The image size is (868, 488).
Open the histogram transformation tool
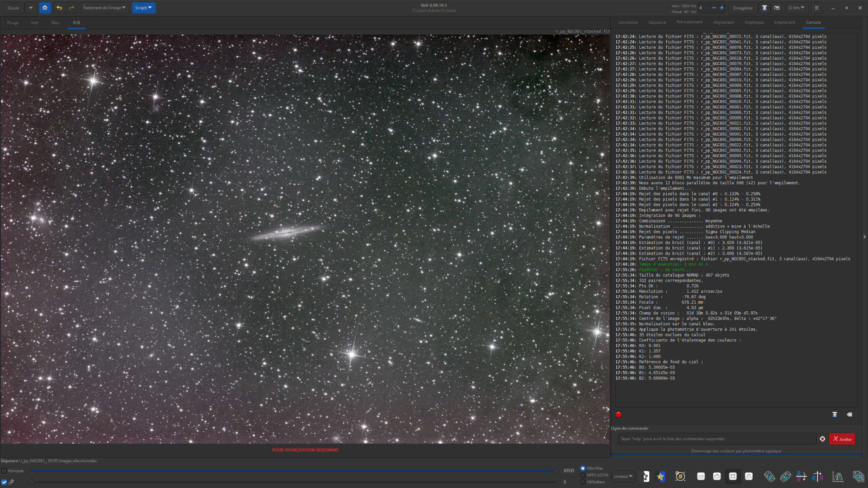pos(838,477)
